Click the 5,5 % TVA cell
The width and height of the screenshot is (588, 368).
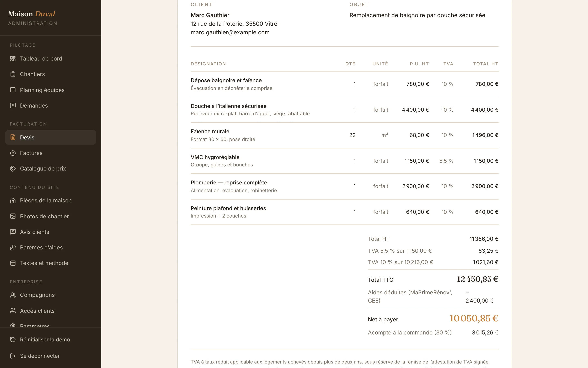click(x=446, y=161)
